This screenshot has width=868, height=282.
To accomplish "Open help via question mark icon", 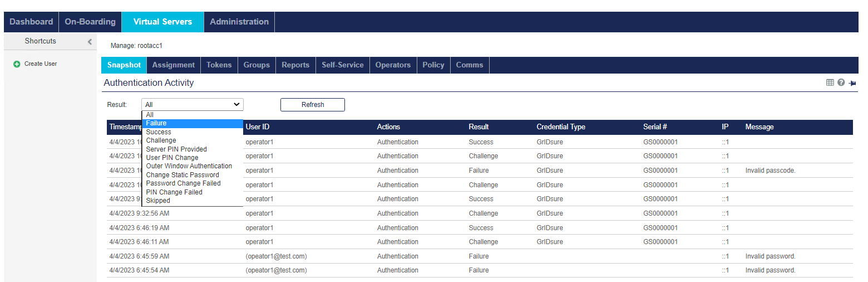I will coord(841,82).
